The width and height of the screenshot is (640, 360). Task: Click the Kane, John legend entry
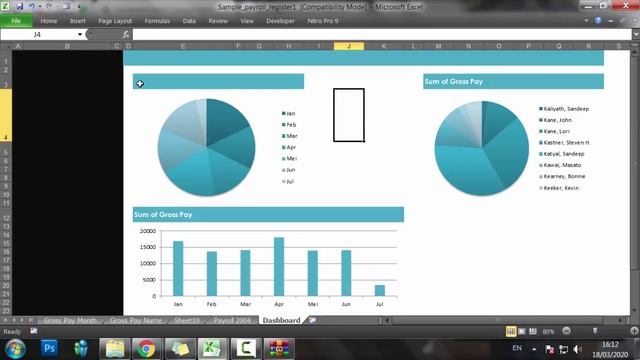(x=555, y=120)
